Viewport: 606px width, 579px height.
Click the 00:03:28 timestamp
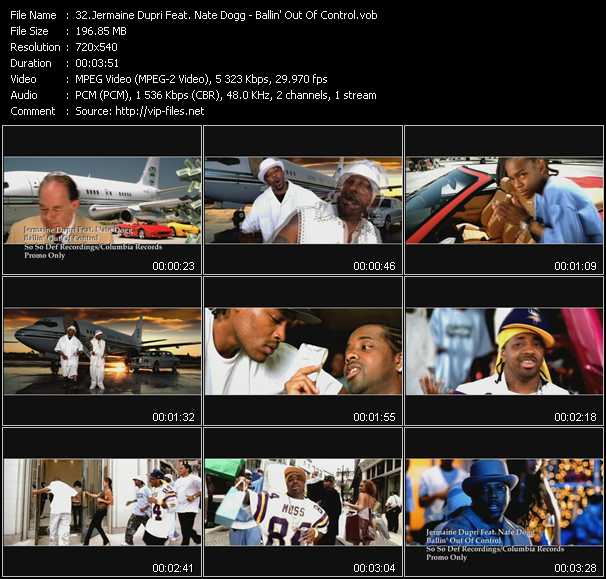[x=575, y=568]
